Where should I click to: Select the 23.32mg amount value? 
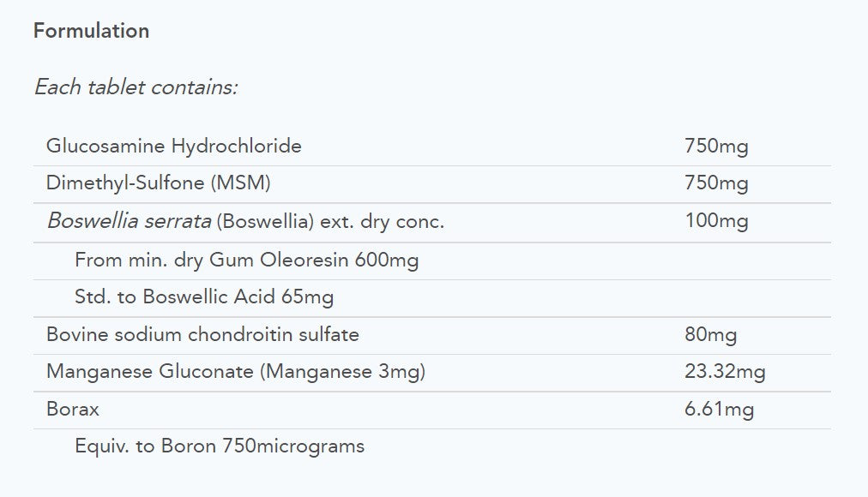(x=725, y=372)
